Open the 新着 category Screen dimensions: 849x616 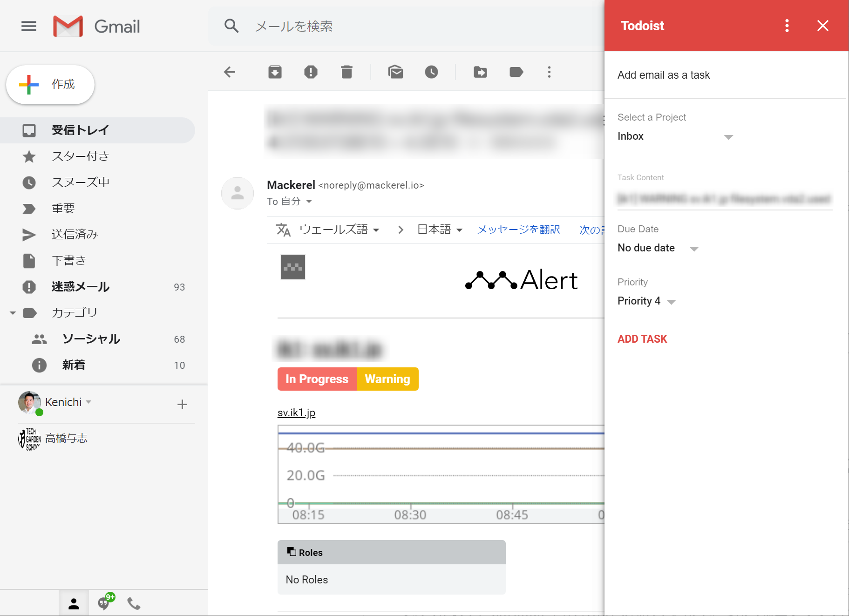(97, 365)
